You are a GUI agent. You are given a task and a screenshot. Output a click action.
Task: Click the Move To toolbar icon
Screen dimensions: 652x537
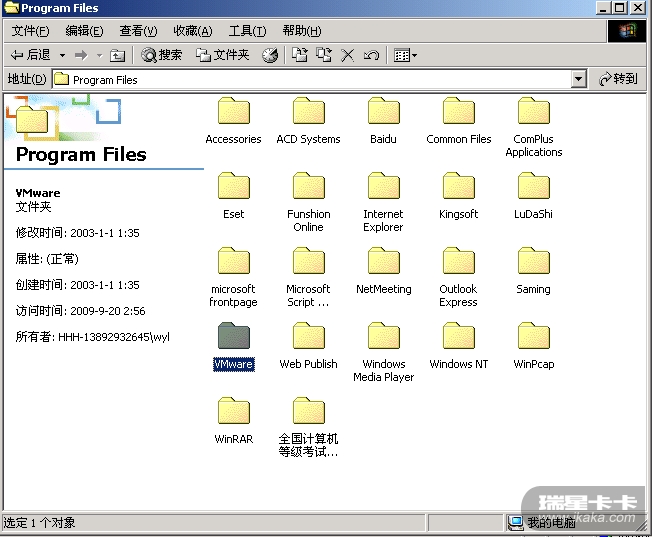click(x=300, y=55)
